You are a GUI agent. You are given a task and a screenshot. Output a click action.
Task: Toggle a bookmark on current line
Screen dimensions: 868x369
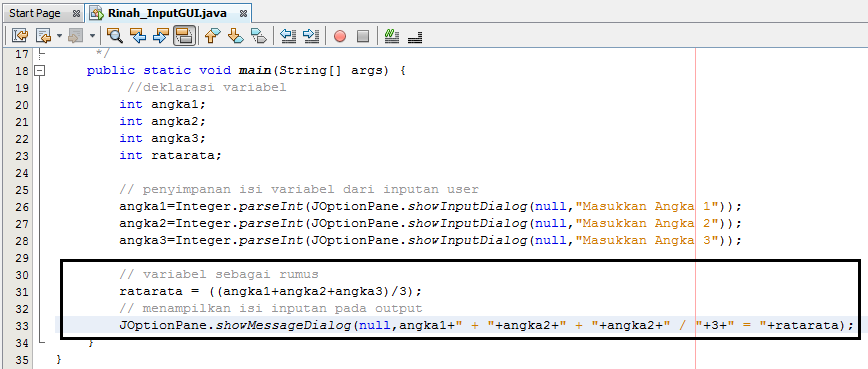click(x=259, y=36)
